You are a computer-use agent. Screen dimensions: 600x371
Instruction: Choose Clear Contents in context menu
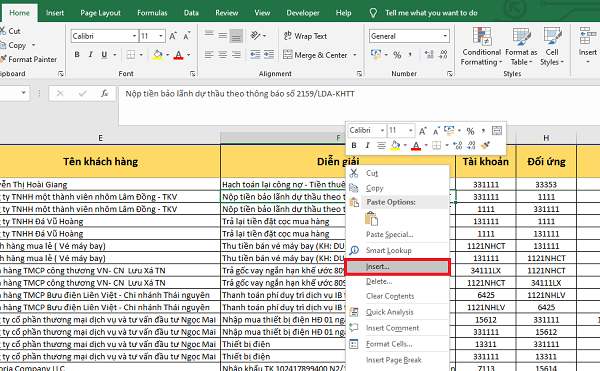397,296
